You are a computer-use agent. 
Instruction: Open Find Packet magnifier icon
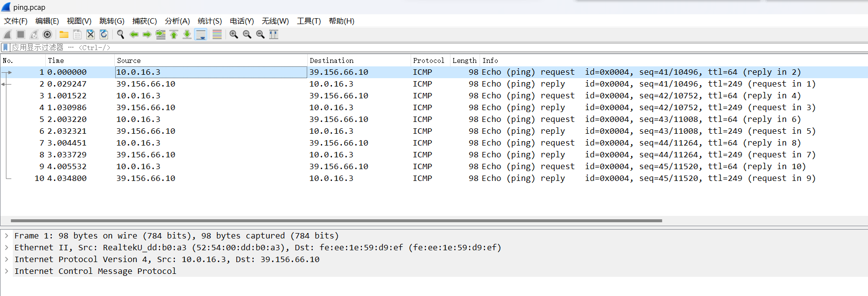point(121,34)
